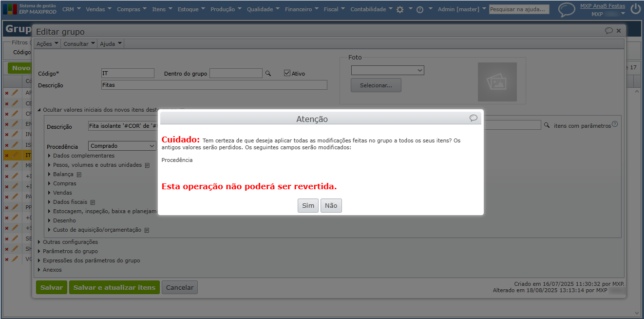
Task: Open the Fiscal menu
Action: pyautogui.click(x=335, y=9)
